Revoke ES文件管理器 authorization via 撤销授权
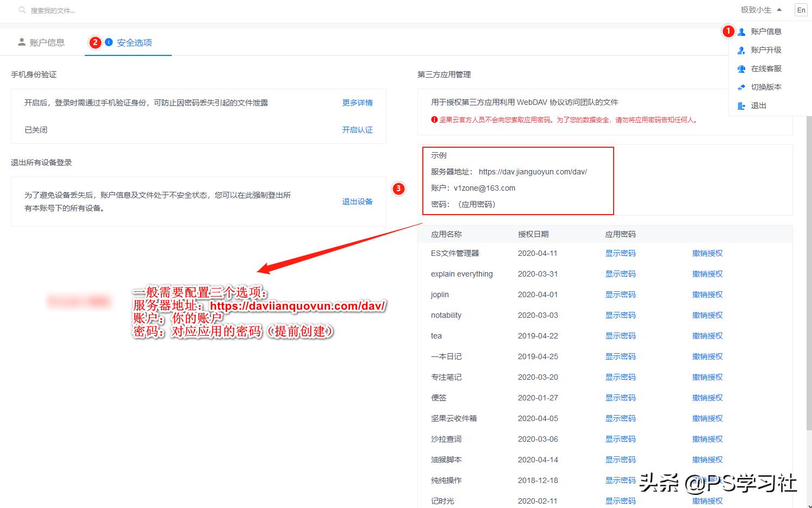 707,253
